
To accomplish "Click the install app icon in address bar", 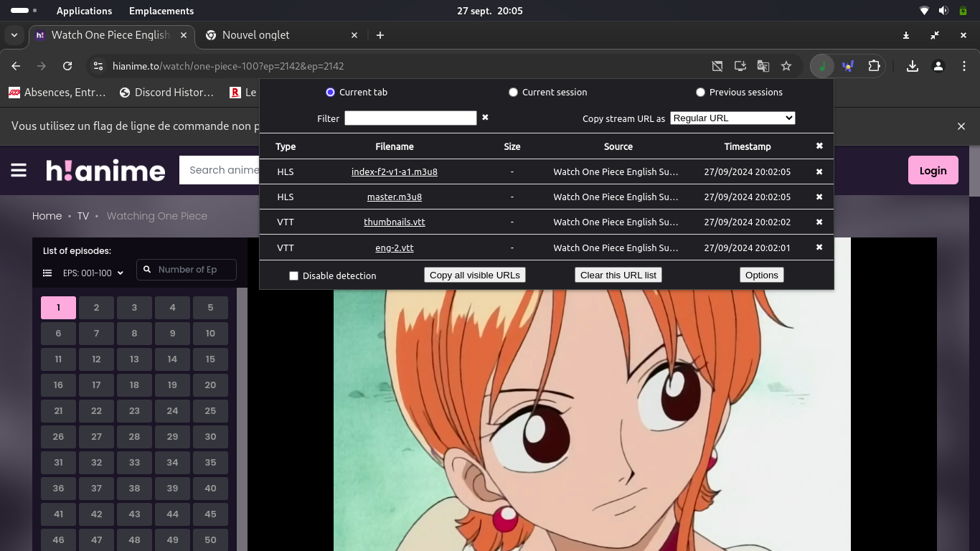I will pyautogui.click(x=740, y=66).
